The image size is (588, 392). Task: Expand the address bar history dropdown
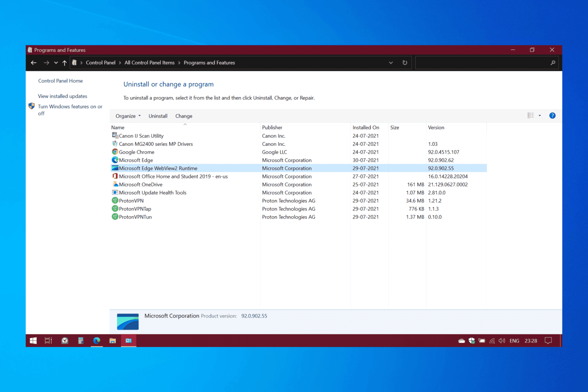coord(391,63)
